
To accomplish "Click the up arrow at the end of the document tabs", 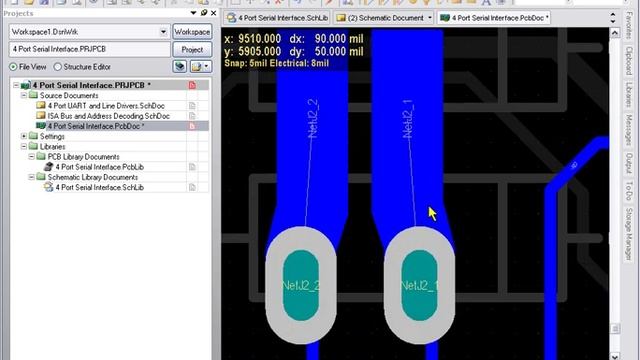I will coord(613,14).
